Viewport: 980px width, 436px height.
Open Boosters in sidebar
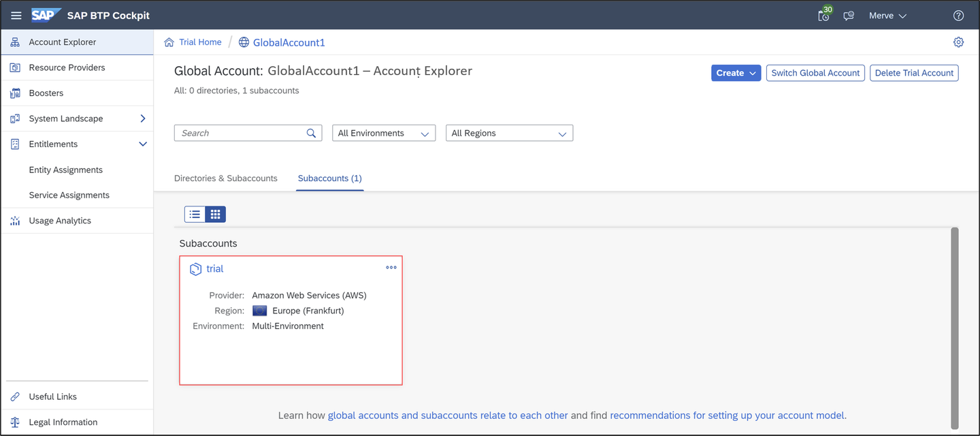(x=77, y=93)
